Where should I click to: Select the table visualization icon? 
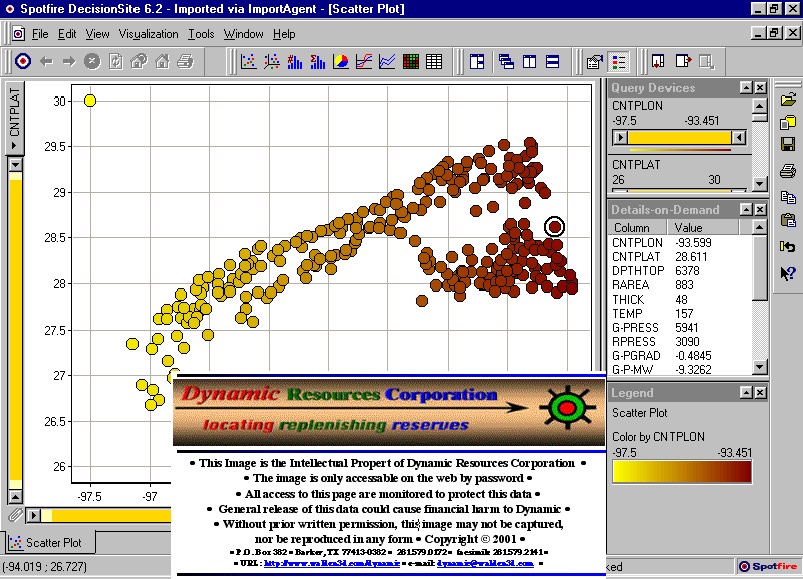click(x=434, y=62)
